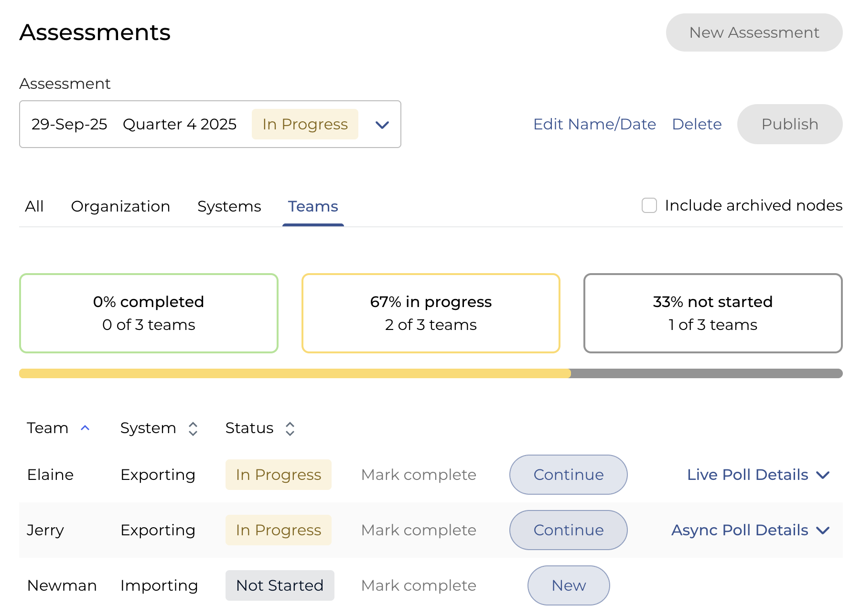Mark Jerry's team complete
Image resolution: width=861 pixels, height=616 pixels.
(419, 530)
